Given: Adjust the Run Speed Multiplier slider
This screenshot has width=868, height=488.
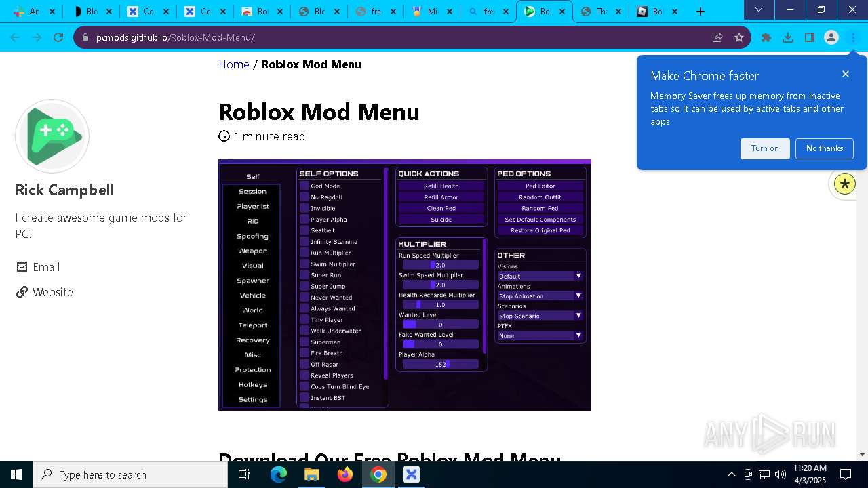Looking at the screenshot, I should (441, 265).
